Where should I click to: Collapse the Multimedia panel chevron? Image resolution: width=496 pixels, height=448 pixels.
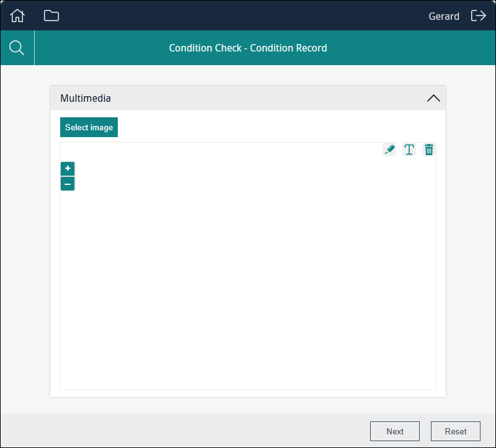click(x=433, y=98)
